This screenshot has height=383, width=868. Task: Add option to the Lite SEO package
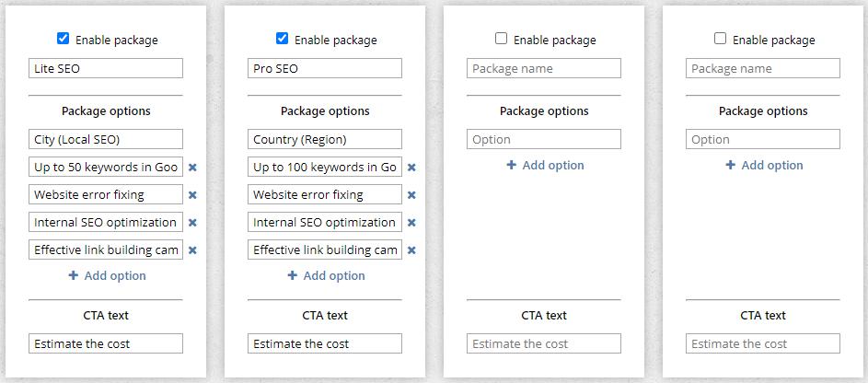pos(107,275)
